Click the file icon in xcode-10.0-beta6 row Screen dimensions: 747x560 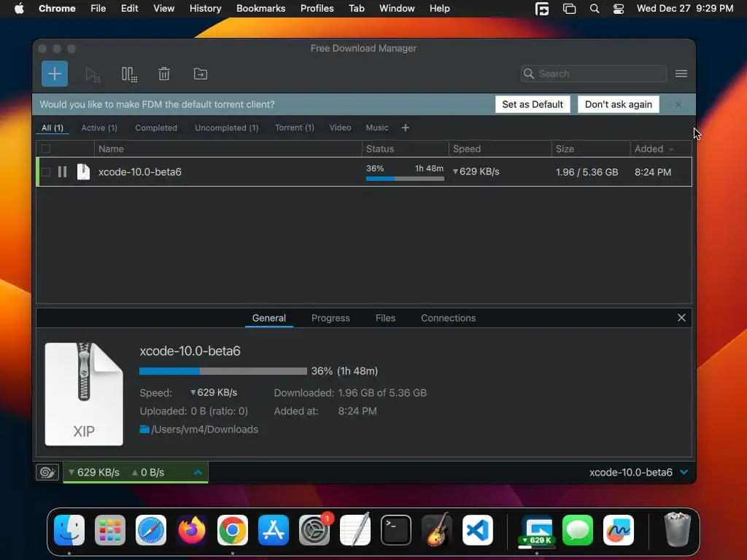83,172
